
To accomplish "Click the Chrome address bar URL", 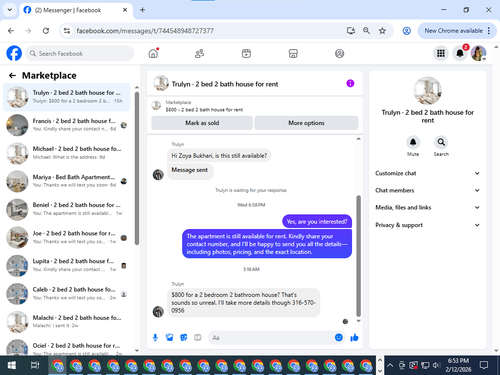I will [145, 31].
